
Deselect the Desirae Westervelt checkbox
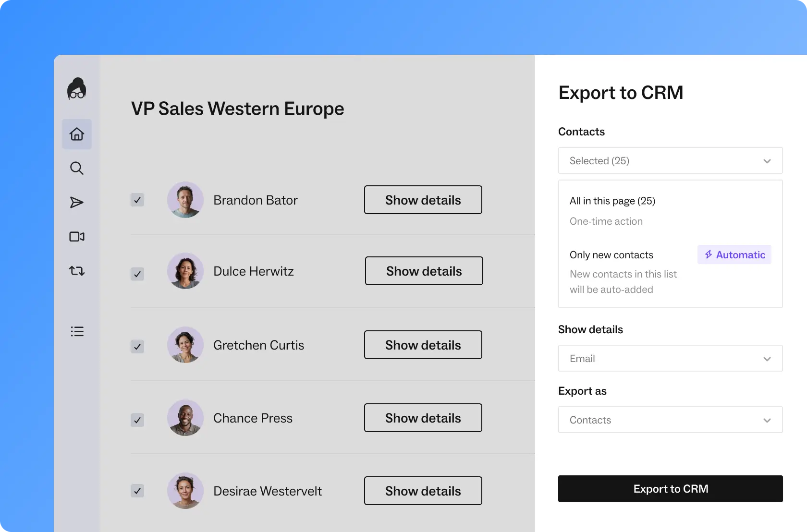pos(137,491)
